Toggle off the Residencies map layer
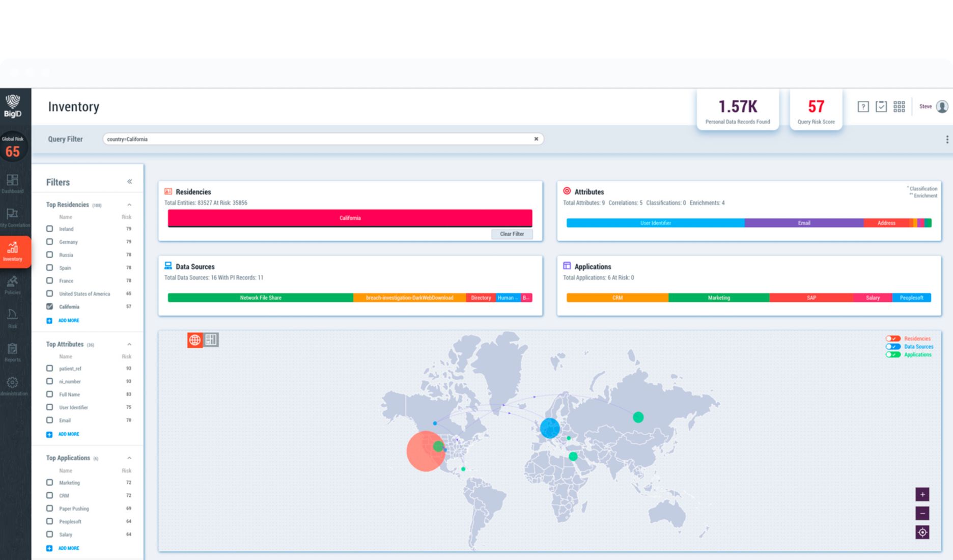The width and height of the screenshot is (953, 560). point(892,338)
